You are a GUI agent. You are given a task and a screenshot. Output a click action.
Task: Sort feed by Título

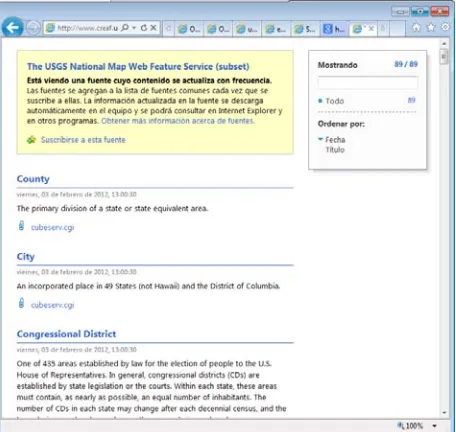(x=335, y=150)
